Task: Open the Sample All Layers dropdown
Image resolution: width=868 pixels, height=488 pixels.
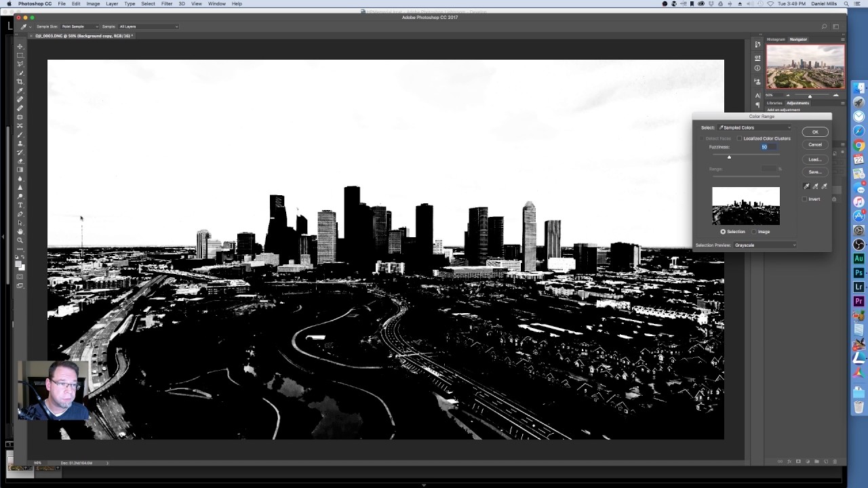Action: tap(149, 26)
